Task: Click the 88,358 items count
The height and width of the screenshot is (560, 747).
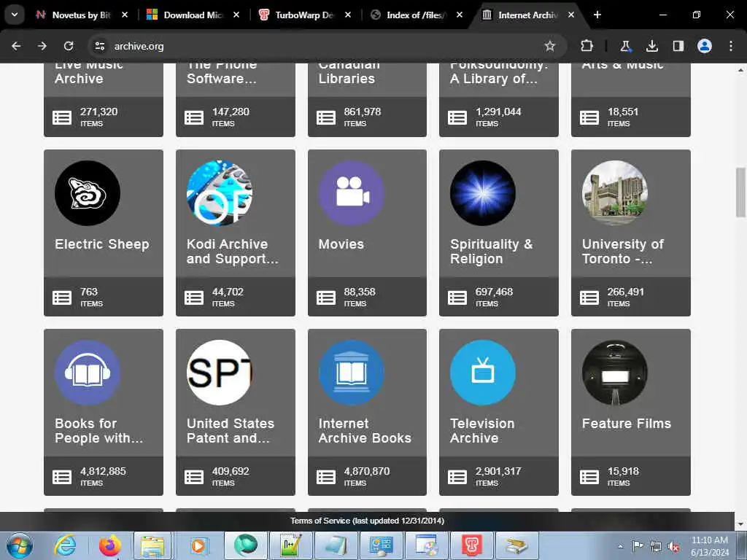Action: (360, 297)
